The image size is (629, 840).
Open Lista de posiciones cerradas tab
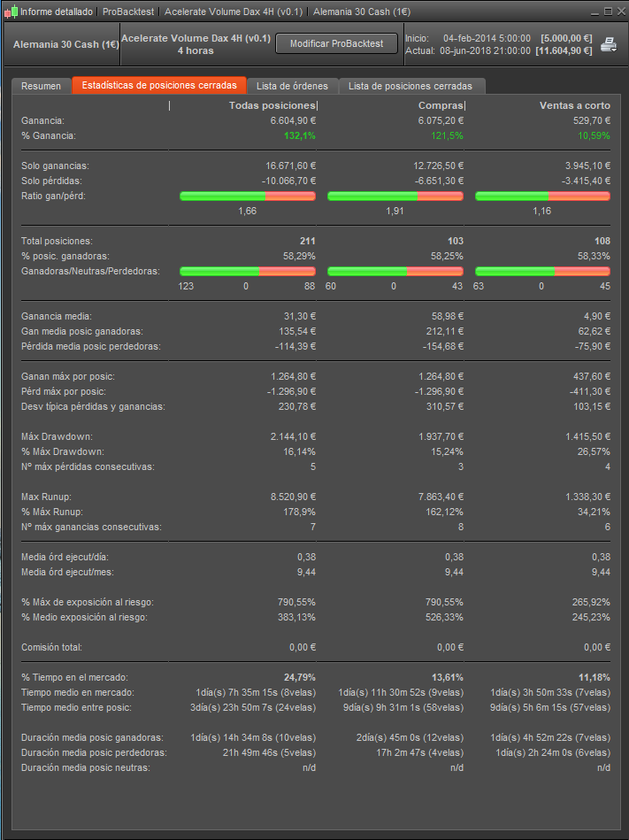(410, 86)
